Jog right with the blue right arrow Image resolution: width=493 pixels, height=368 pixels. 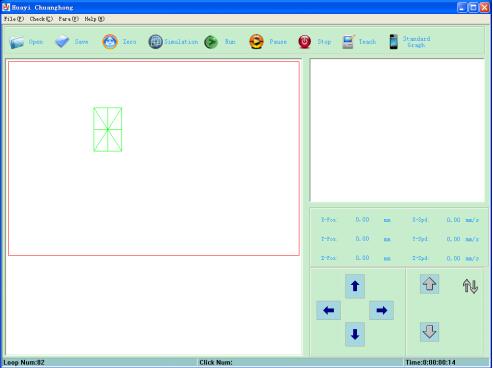pos(381,310)
